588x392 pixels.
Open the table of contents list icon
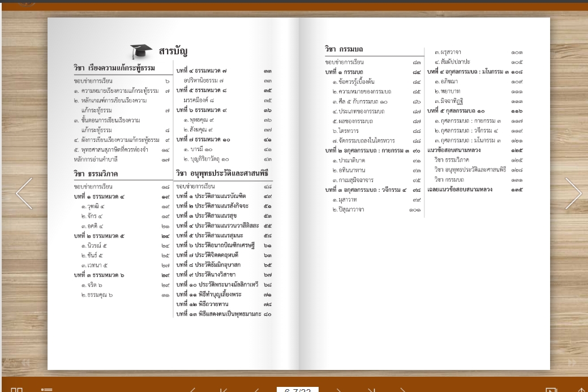47,390
